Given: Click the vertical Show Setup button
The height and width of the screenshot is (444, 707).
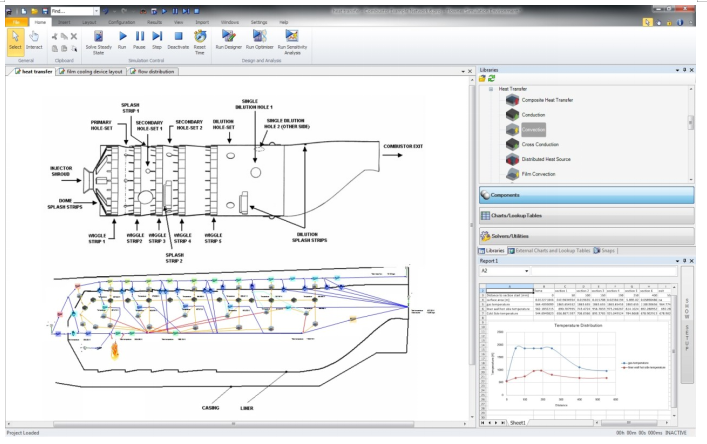Looking at the screenshot, I should point(687,325).
